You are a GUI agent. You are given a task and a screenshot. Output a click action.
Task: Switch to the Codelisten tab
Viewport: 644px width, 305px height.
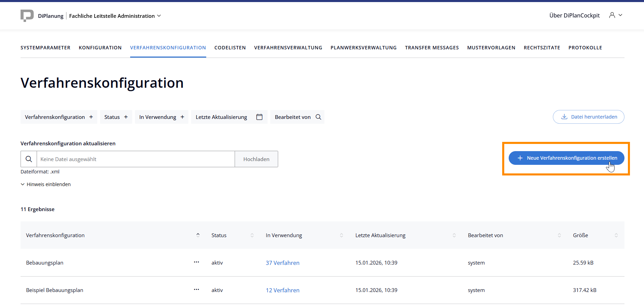coord(230,48)
